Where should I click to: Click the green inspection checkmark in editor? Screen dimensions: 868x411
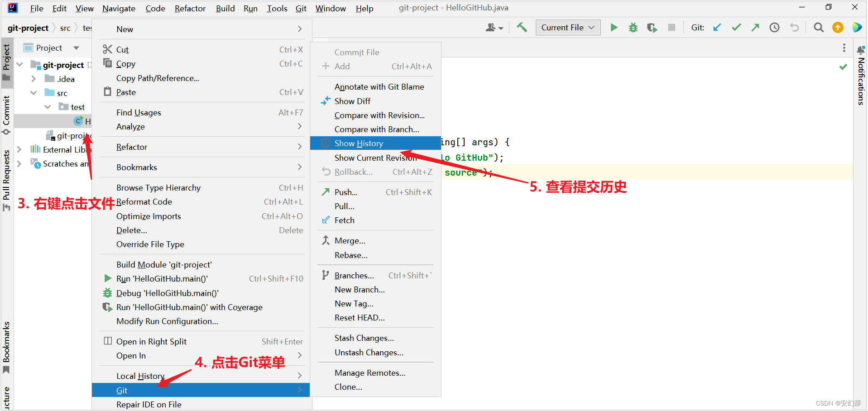coord(843,67)
